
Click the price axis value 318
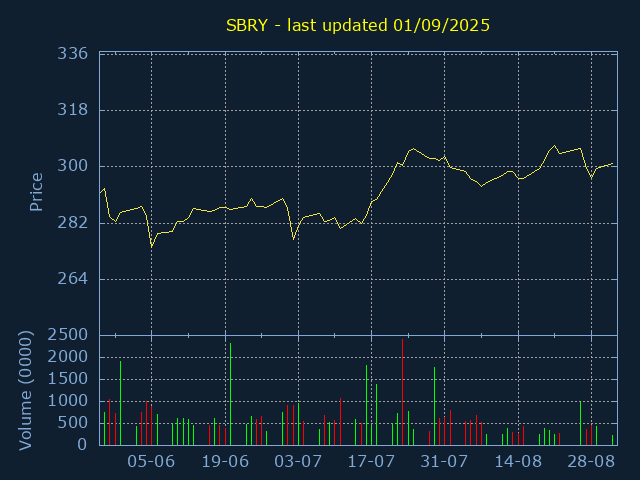pyautogui.click(x=73, y=109)
